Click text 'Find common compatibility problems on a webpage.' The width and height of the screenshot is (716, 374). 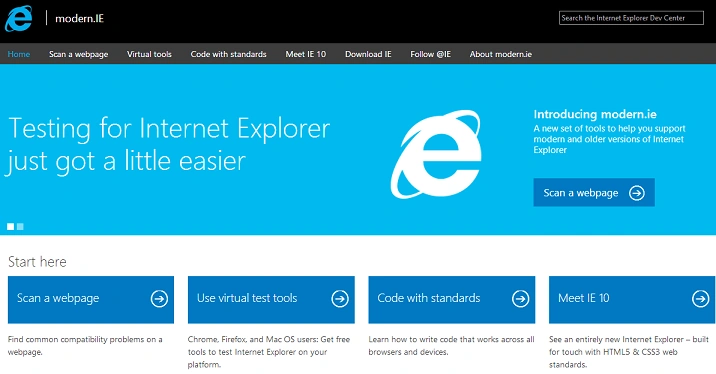[x=85, y=346]
